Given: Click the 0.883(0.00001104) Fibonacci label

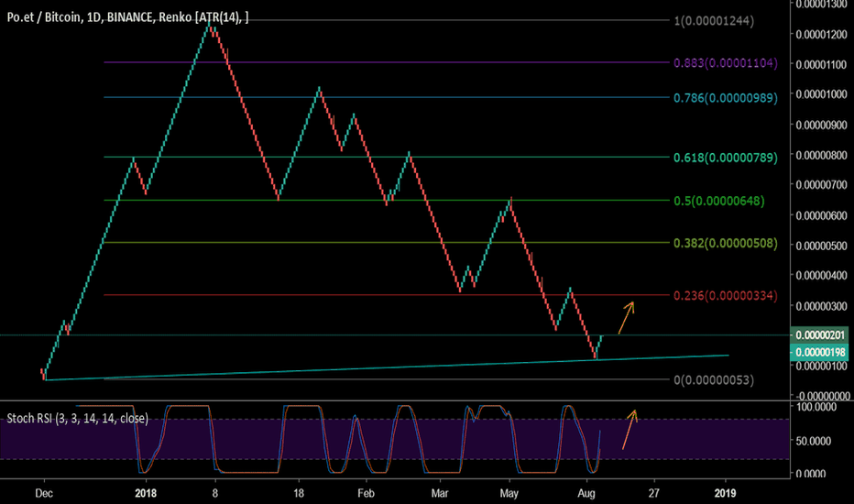Looking at the screenshot, I should (x=726, y=62).
